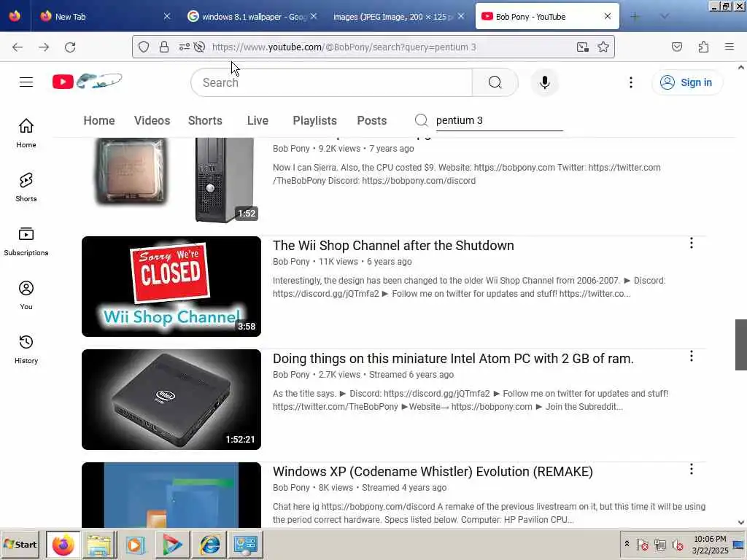This screenshot has height=560, width=747.
Task: Open Subscriptions in left sidebar
Action: (26, 241)
